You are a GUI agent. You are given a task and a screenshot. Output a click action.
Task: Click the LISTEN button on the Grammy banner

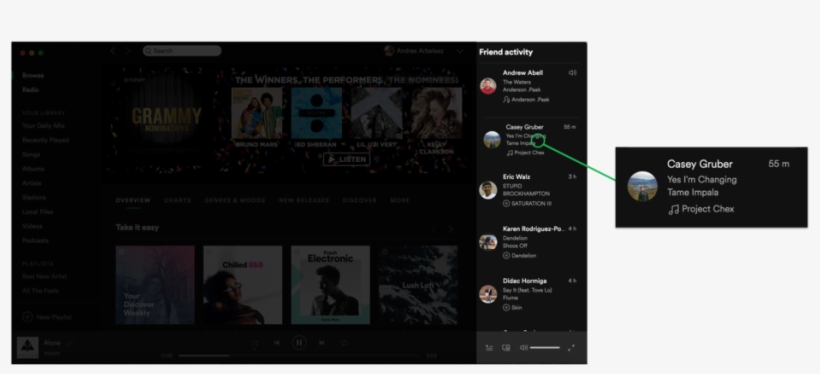coord(346,159)
